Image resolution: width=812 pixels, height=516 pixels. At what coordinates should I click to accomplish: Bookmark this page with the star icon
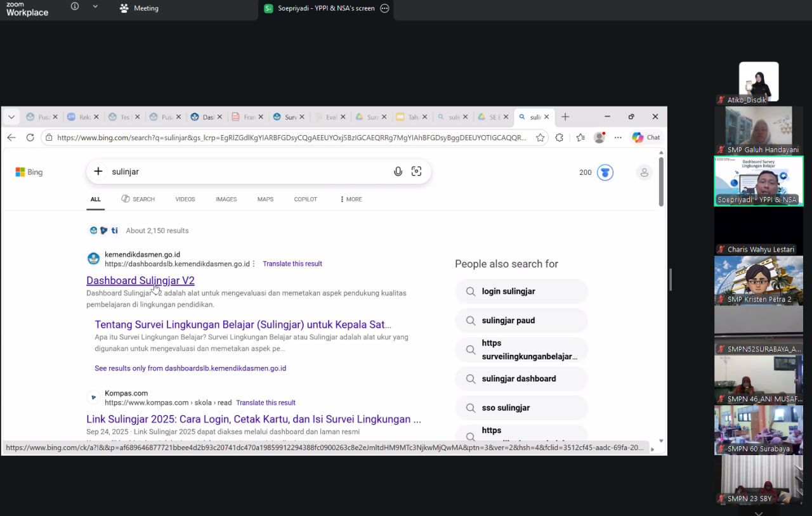click(540, 138)
